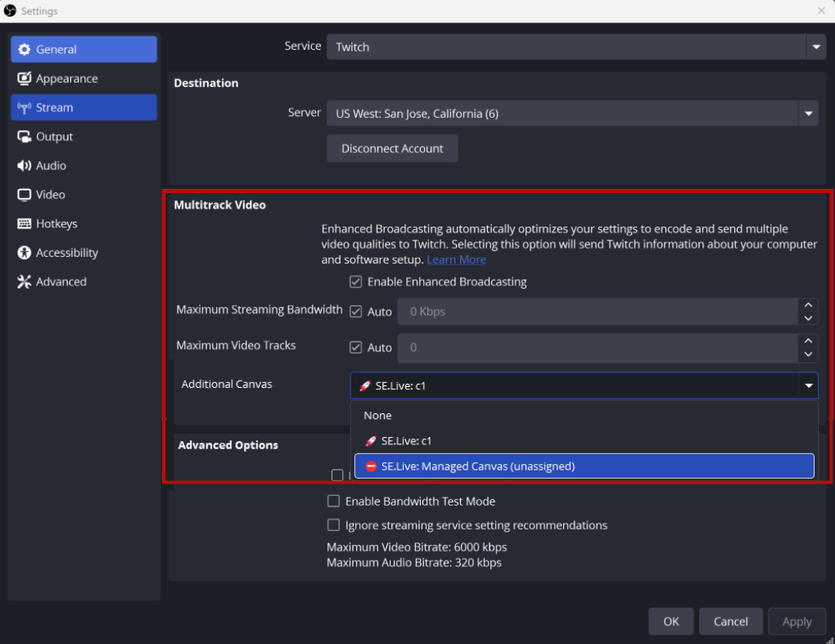Toggle Auto for Maximum Streaming Bandwidth
This screenshot has width=835, height=644.
[356, 312]
